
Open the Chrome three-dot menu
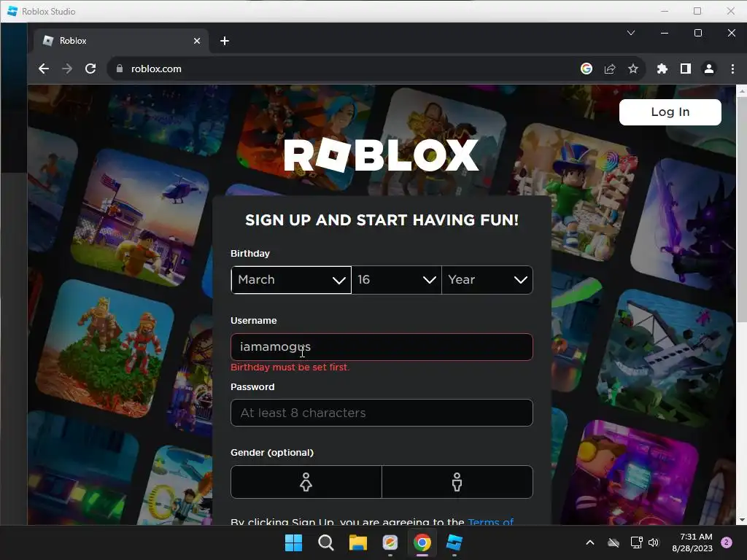click(732, 69)
